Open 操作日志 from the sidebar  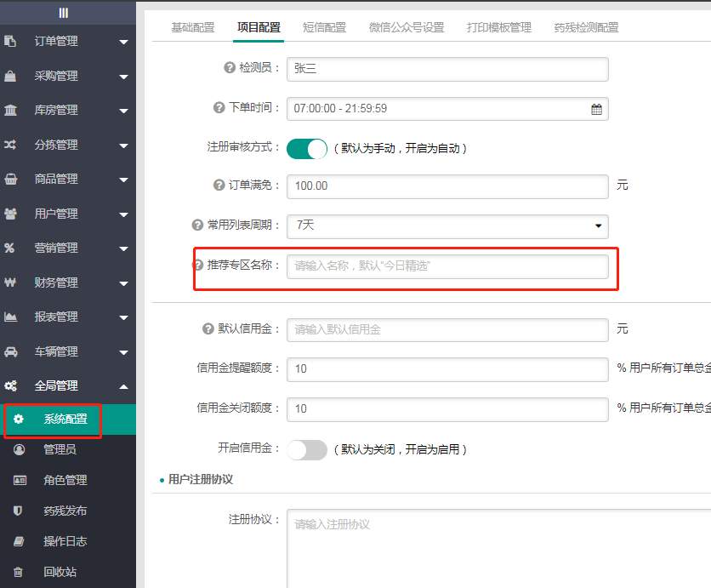tap(65, 541)
